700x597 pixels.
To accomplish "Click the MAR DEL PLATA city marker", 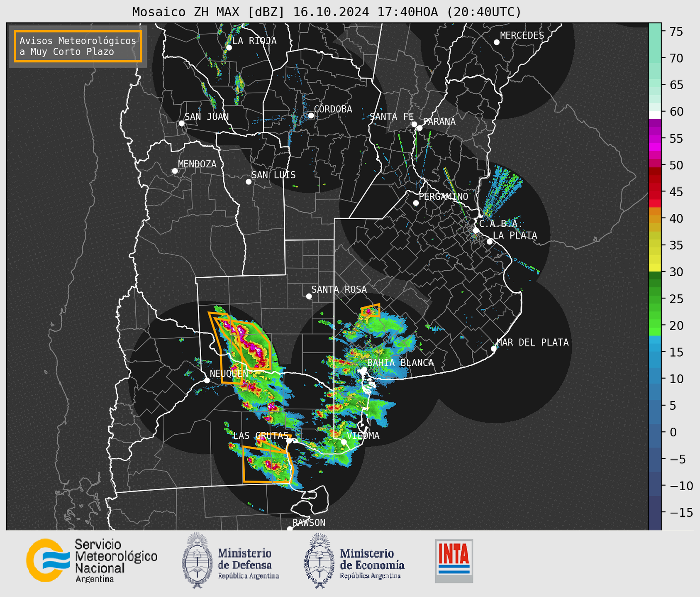I will 494,349.
